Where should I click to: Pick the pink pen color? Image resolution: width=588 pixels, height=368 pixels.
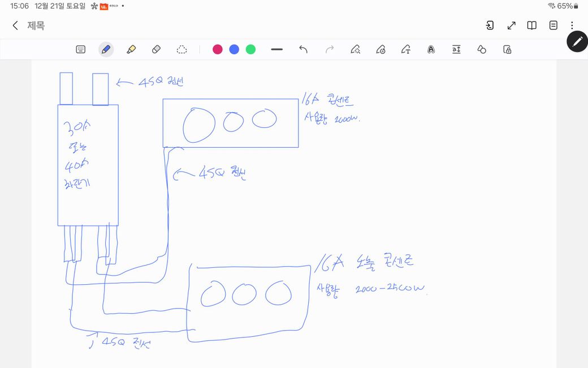(218, 49)
